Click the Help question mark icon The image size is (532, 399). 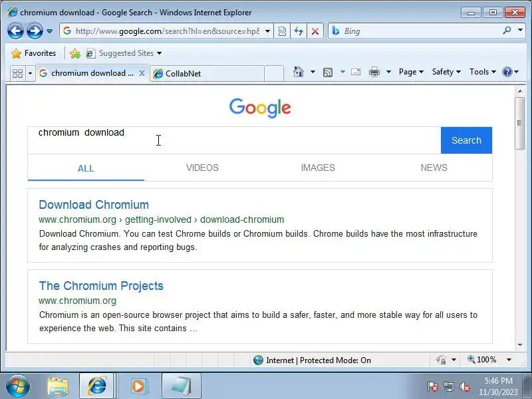coord(507,72)
